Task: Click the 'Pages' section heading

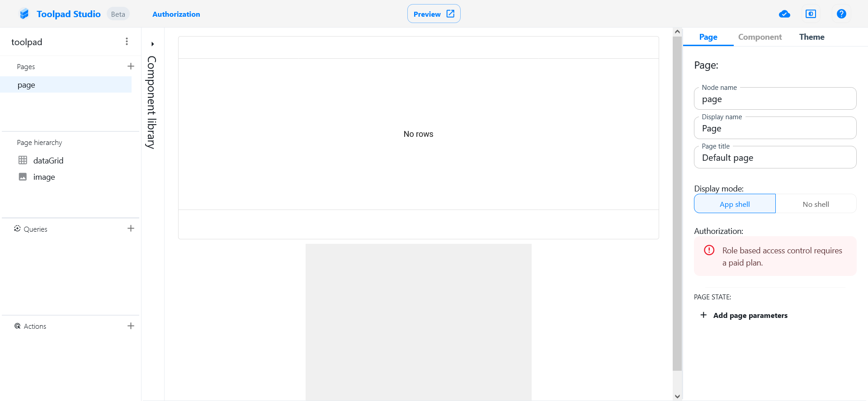Action: click(26, 66)
